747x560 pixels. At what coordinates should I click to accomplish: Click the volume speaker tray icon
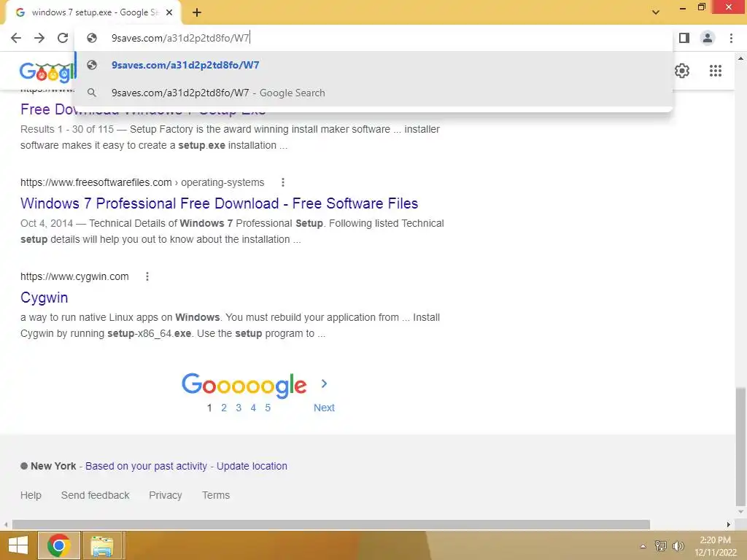point(678,546)
